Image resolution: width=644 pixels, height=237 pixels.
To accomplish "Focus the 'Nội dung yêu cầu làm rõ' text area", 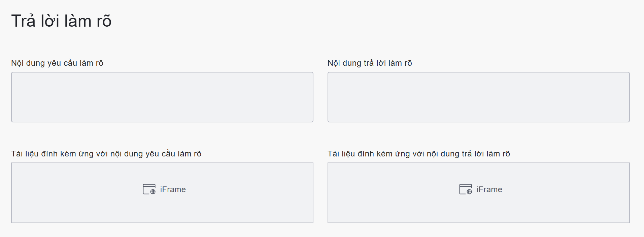I will (162, 97).
